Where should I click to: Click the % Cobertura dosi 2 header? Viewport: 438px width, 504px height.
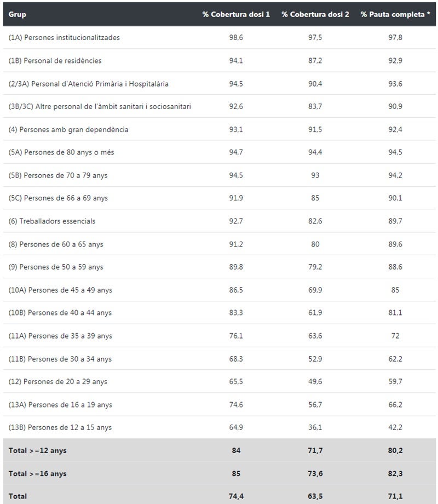[x=315, y=14]
